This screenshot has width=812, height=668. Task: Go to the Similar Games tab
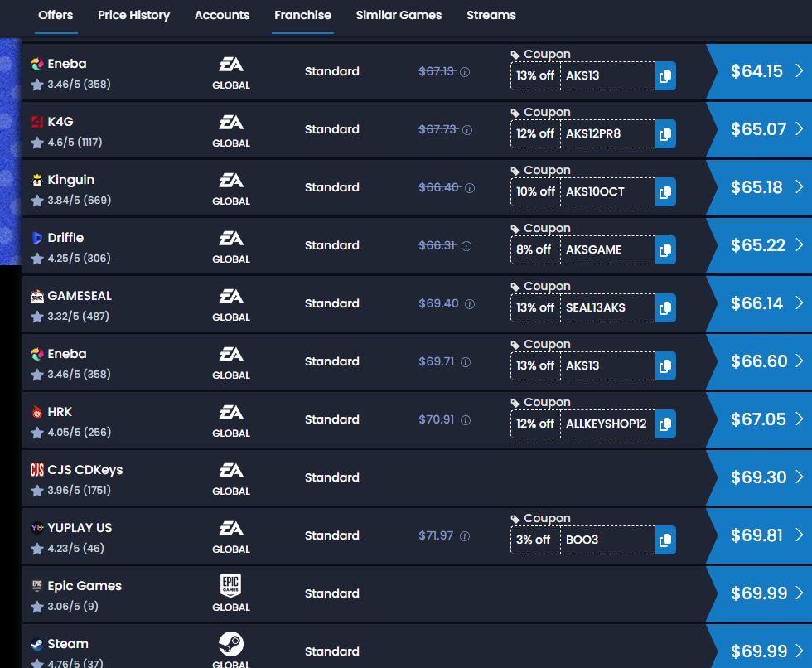pos(399,15)
